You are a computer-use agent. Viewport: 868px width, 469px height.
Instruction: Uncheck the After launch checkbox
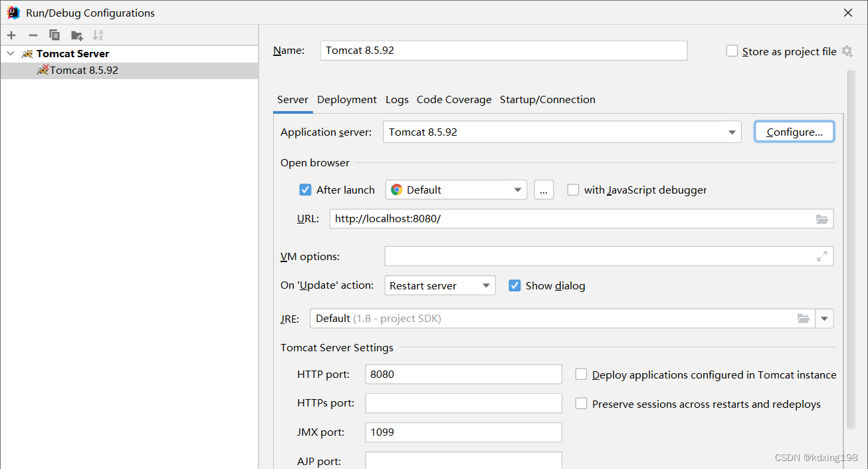point(306,190)
